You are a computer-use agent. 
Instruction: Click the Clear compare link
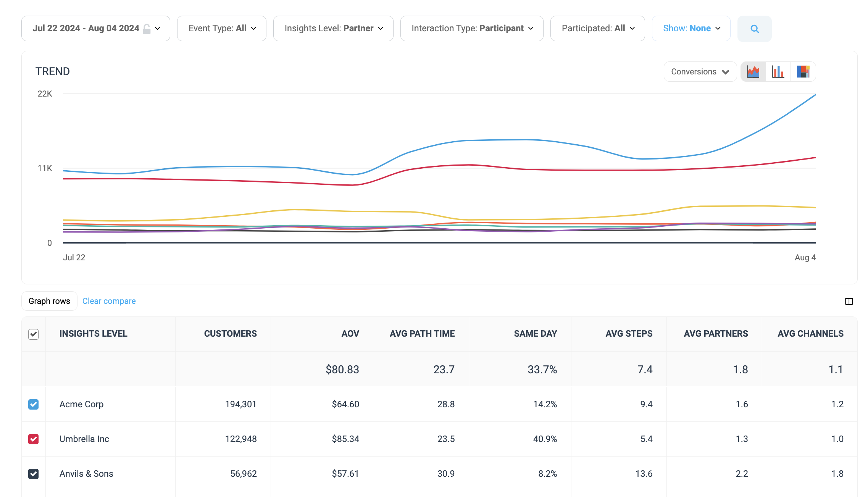(109, 301)
